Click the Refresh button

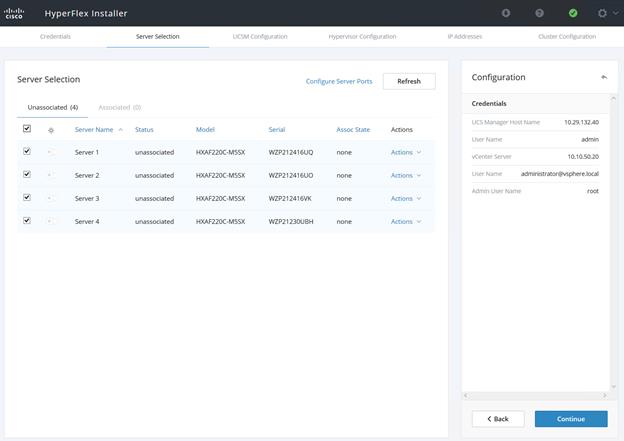(x=409, y=81)
